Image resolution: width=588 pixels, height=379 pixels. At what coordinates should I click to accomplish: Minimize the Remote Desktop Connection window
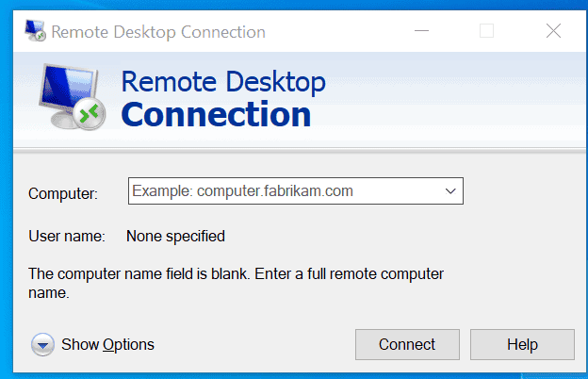(x=421, y=31)
